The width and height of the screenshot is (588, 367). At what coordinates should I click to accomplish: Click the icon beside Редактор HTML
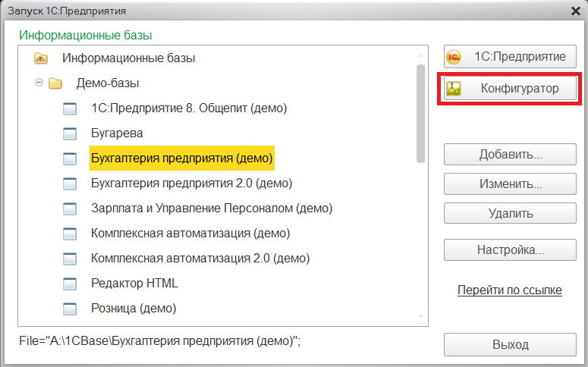tap(70, 284)
